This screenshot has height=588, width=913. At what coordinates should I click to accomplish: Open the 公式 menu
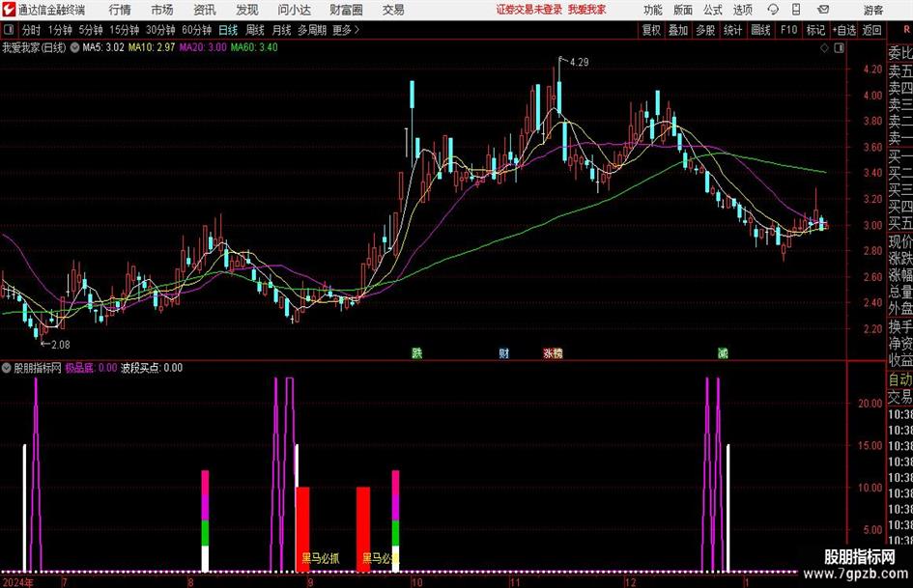click(x=713, y=10)
